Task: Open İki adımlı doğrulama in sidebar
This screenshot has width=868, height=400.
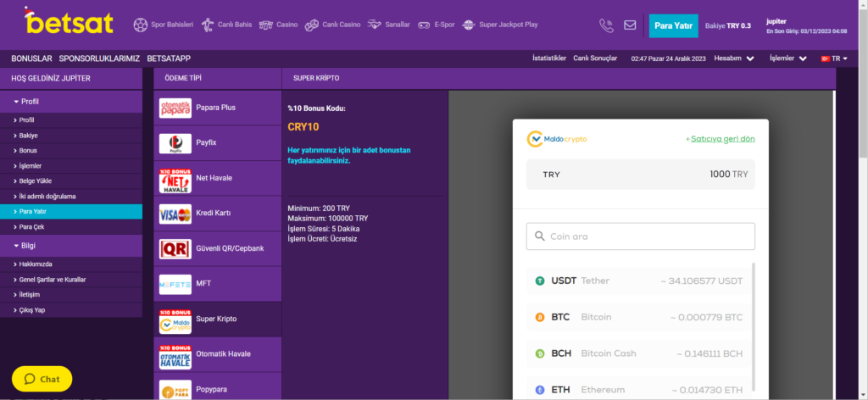Action: tap(71, 197)
